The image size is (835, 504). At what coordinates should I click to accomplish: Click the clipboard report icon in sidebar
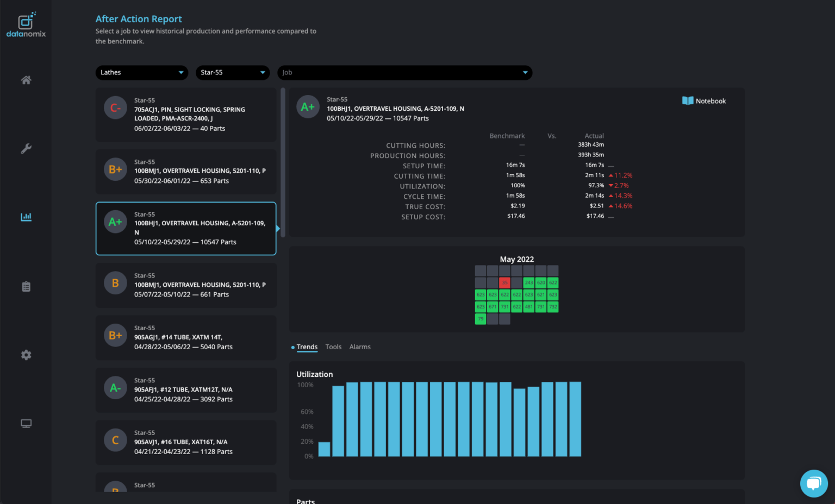pos(26,286)
